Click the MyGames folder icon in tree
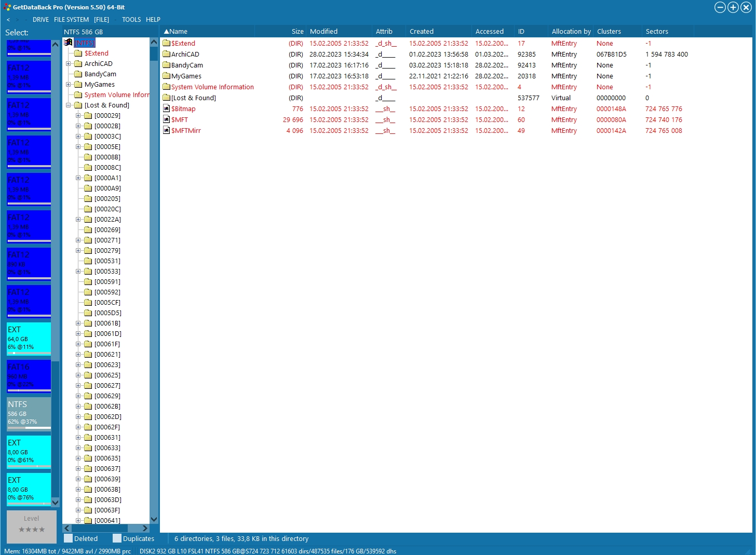Viewport: 756px width, 555px height. 78,85
